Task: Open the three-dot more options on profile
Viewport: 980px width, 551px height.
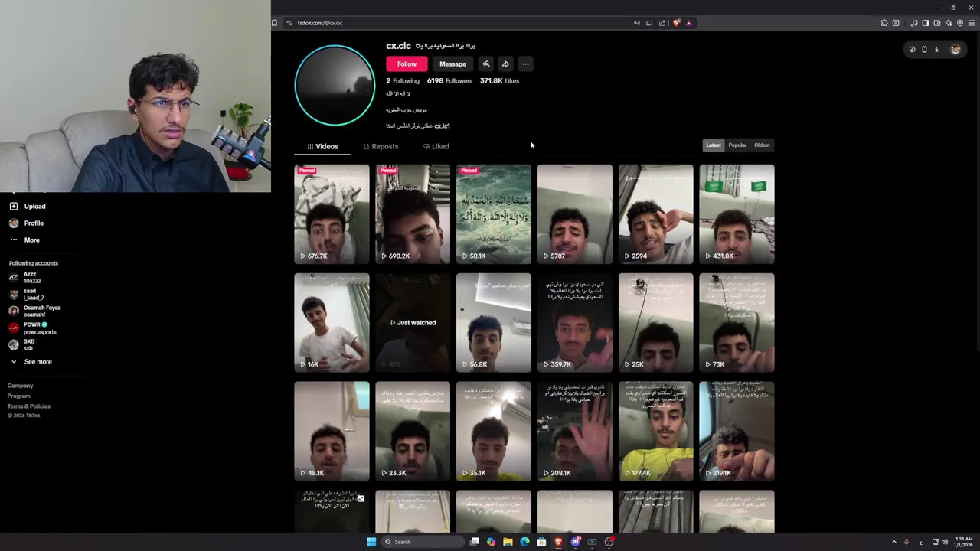Action: pos(525,64)
